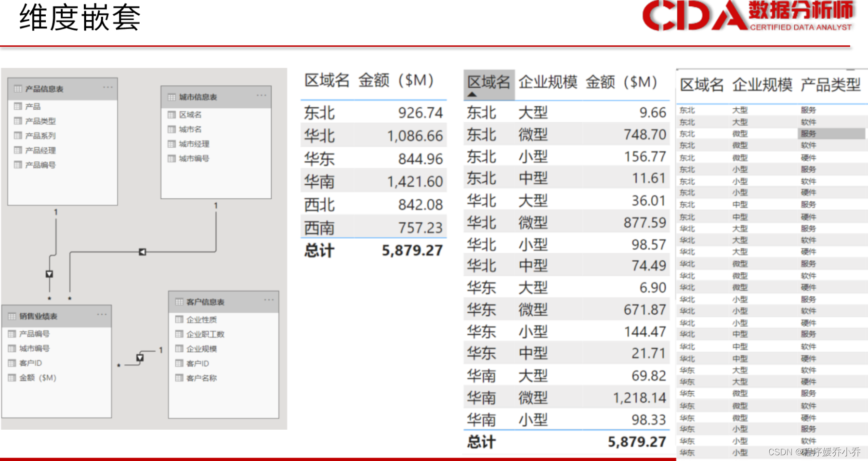Select 区域名 field in 城市信息表

pos(190,115)
